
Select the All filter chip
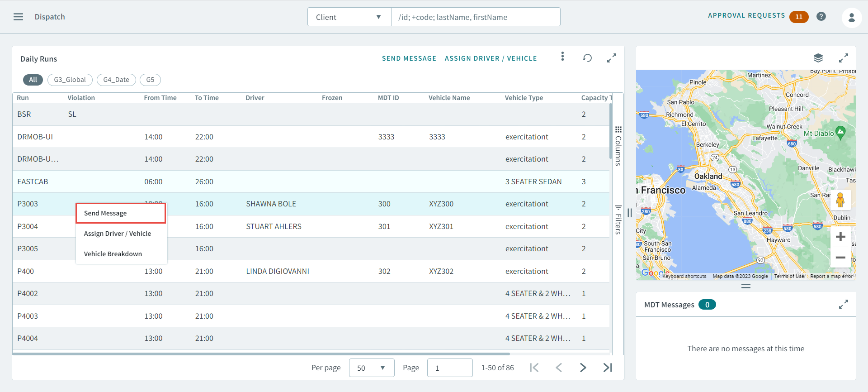(33, 80)
